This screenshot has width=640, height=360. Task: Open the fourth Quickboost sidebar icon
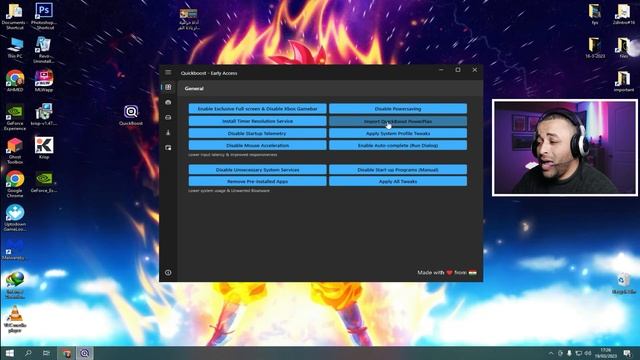pyautogui.click(x=168, y=133)
